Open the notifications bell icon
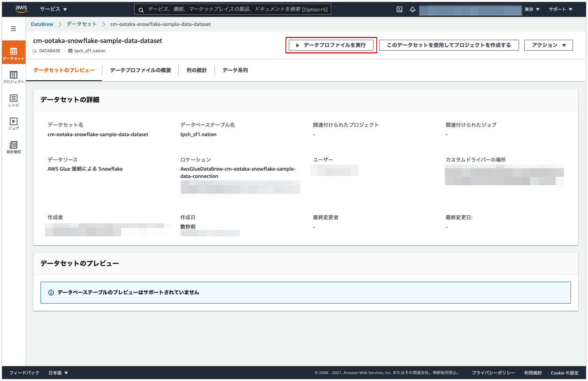588x381 pixels. tap(412, 9)
